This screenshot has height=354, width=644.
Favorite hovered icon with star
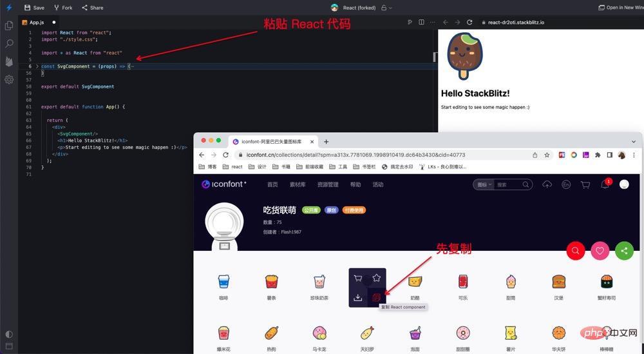click(376, 279)
